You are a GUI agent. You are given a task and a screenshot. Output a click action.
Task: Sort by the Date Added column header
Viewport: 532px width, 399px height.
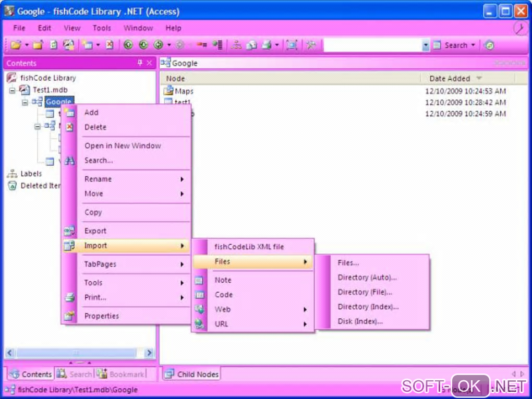[467, 78]
